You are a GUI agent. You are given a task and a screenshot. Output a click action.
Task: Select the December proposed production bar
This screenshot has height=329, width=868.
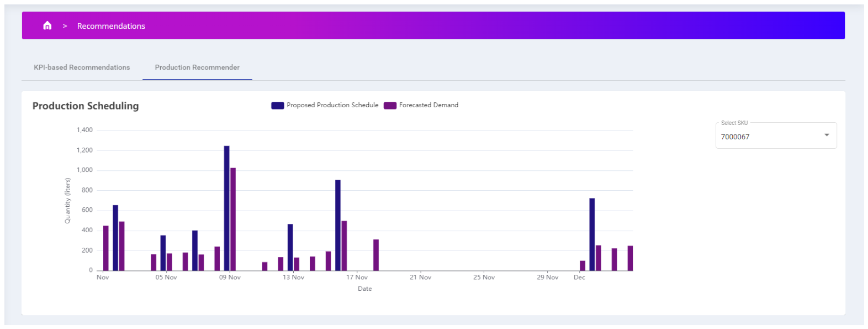pyautogui.click(x=592, y=234)
